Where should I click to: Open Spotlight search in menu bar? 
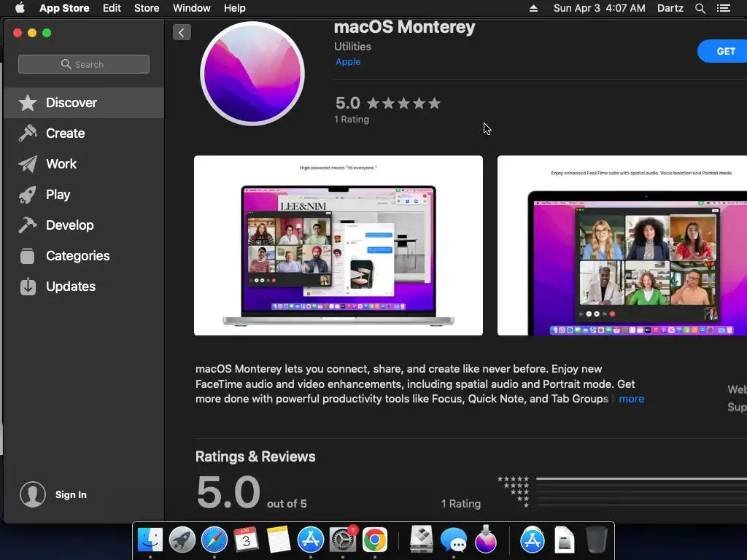coord(700,8)
